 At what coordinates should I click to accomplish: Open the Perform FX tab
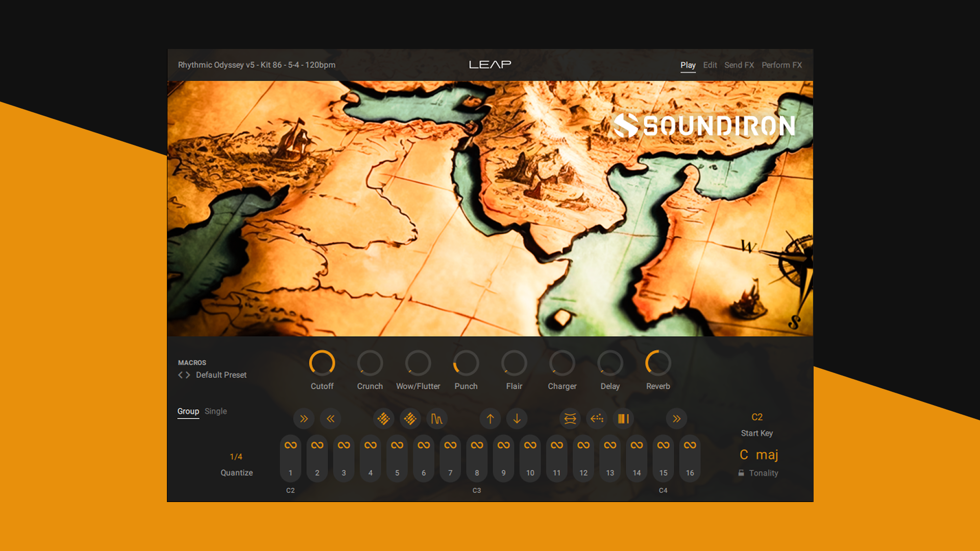pos(781,65)
